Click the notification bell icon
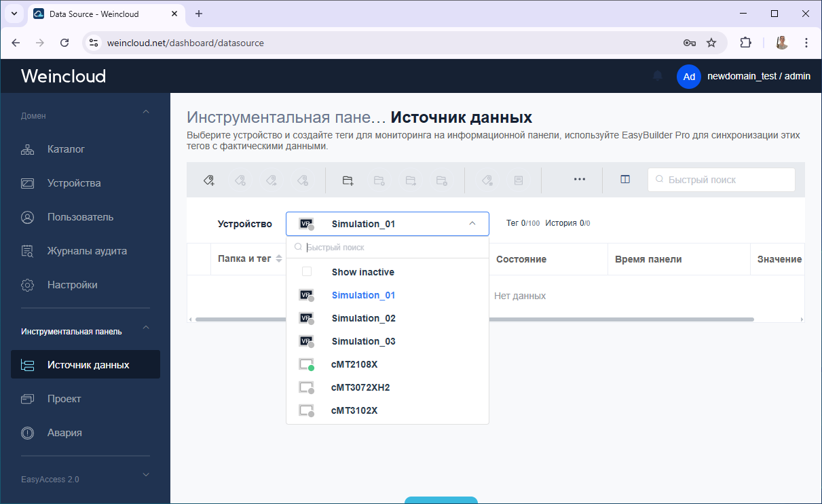The height and width of the screenshot is (504, 822). (657, 76)
